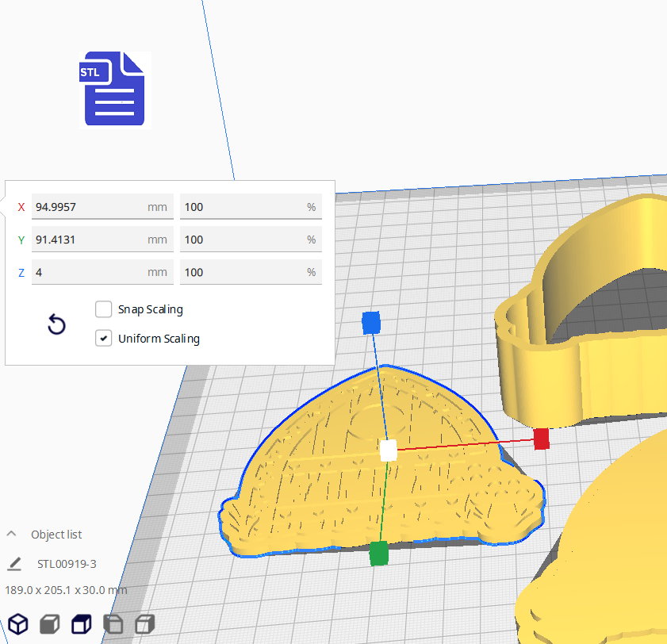Select the top view camera icon
The height and width of the screenshot is (644, 667).
point(82,624)
